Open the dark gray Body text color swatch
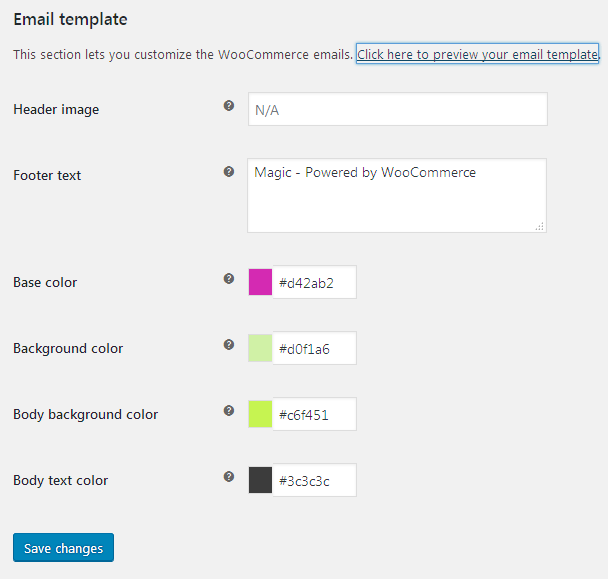This screenshot has height=579, width=608. 260,480
